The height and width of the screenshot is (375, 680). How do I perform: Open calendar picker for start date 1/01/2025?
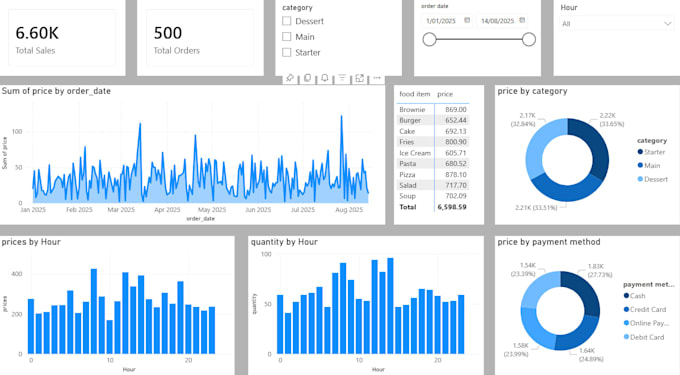(467, 20)
